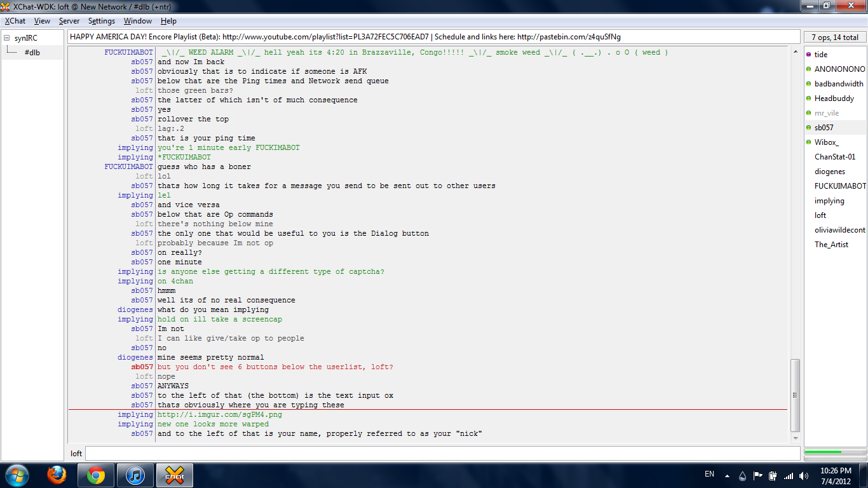Open the wireless network signal icon
This screenshot has width=868, height=488.
[x=789, y=475]
